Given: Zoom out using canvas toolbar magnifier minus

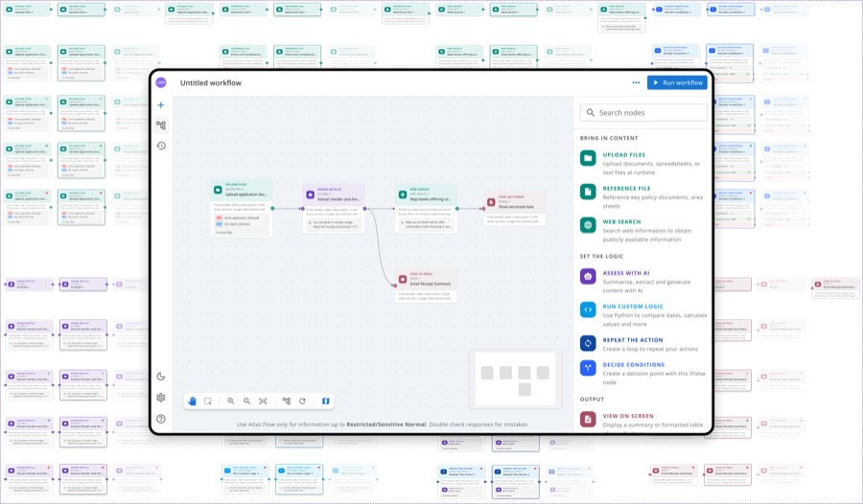Looking at the screenshot, I should (x=247, y=401).
